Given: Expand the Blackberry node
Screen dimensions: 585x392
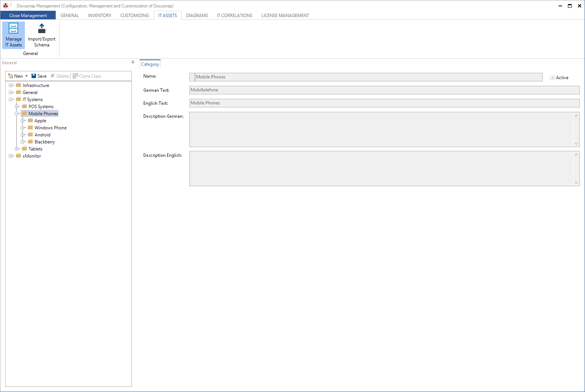Looking at the screenshot, I should (x=23, y=142).
